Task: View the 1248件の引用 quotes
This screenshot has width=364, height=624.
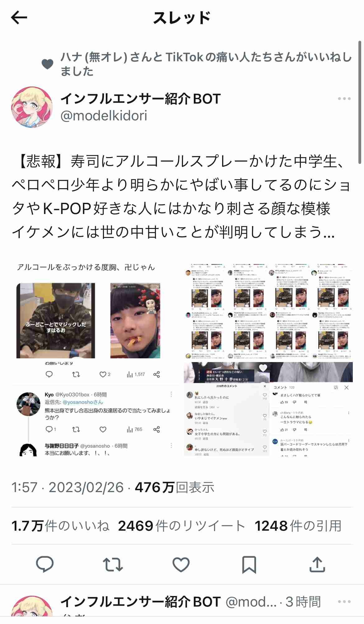Action: click(298, 526)
